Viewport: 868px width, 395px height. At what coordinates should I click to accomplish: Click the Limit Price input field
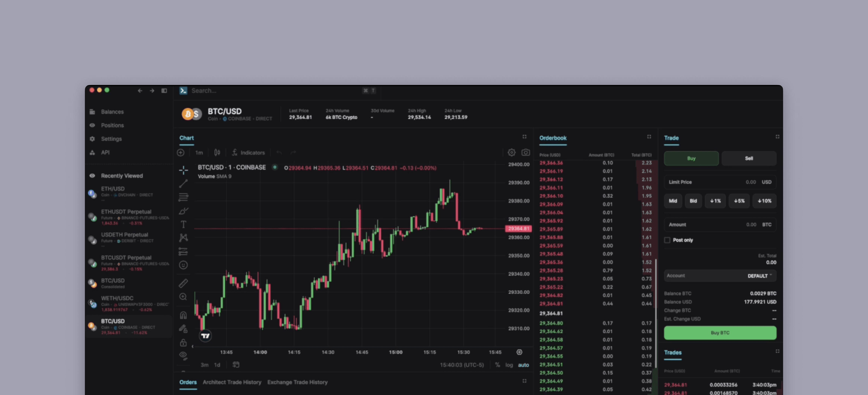720,182
